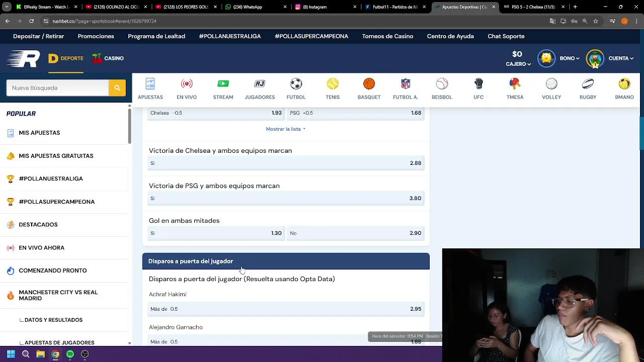Open Mis Apuestas Gratuitas in sidebar
Viewport: 644px width, 362px height.
[56, 156]
